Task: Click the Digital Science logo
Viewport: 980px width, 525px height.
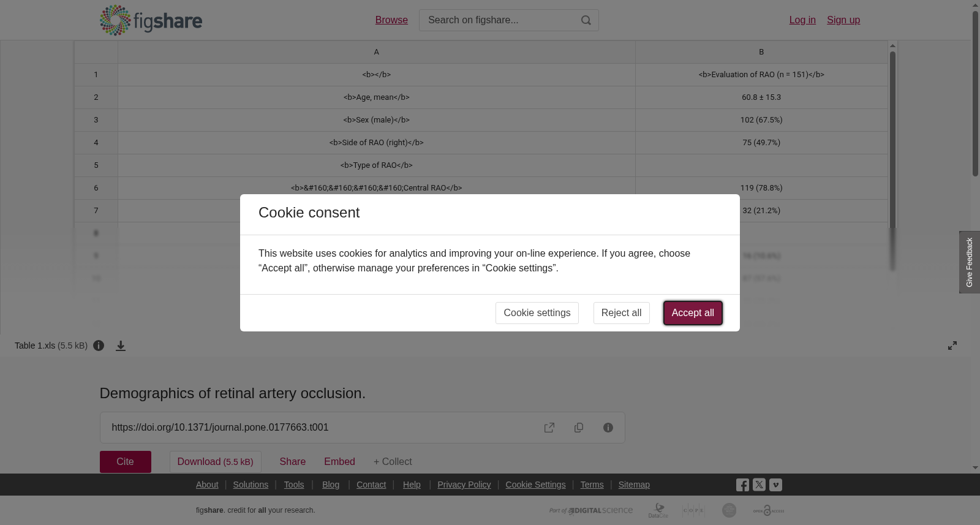Action: tap(591, 510)
